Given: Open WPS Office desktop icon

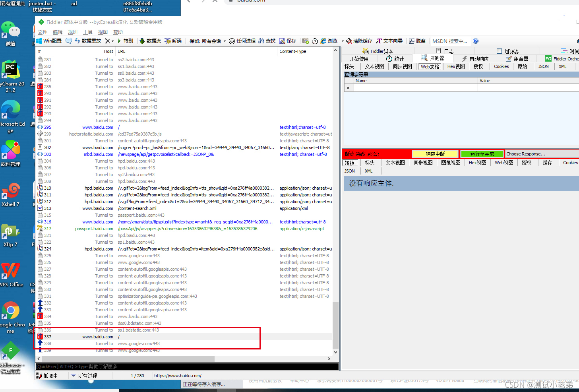Looking at the screenshot, I should (11, 275).
